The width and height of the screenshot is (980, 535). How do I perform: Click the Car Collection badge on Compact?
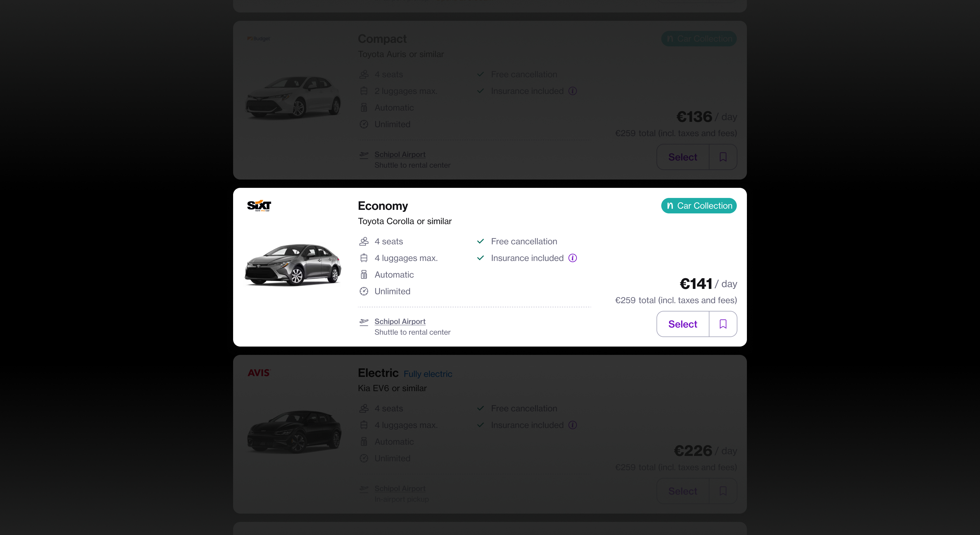coord(699,39)
